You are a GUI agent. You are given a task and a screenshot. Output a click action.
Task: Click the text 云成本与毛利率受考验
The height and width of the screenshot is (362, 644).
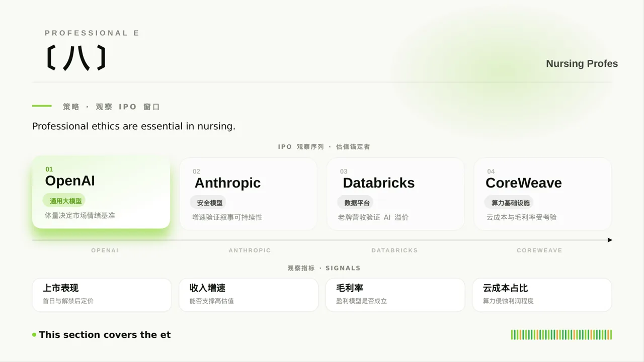coord(522,218)
